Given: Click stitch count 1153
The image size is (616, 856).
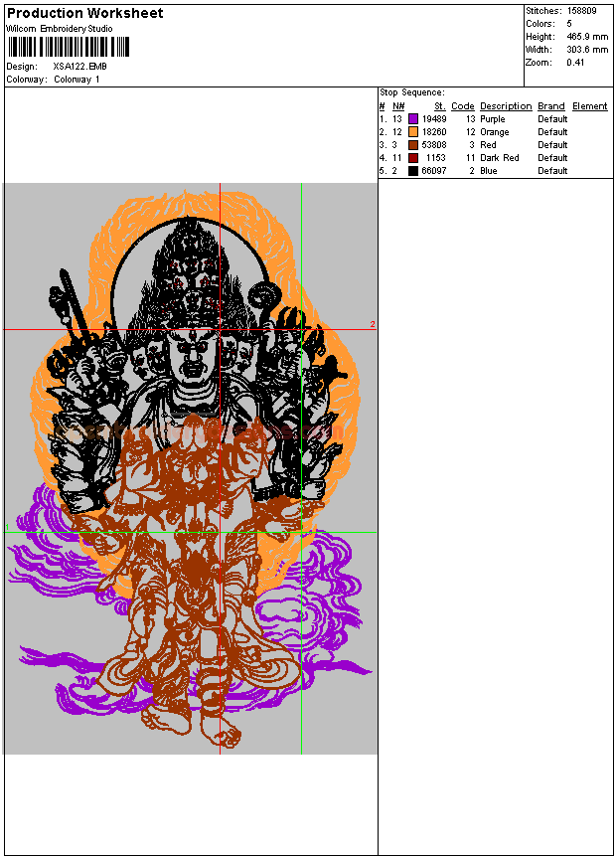Looking at the screenshot, I should [x=436, y=158].
